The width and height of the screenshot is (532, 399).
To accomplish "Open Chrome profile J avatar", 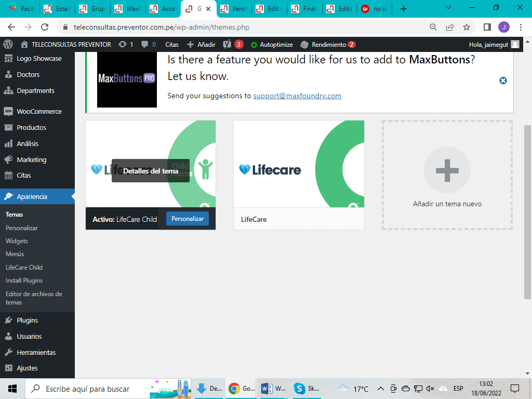I will tap(504, 27).
